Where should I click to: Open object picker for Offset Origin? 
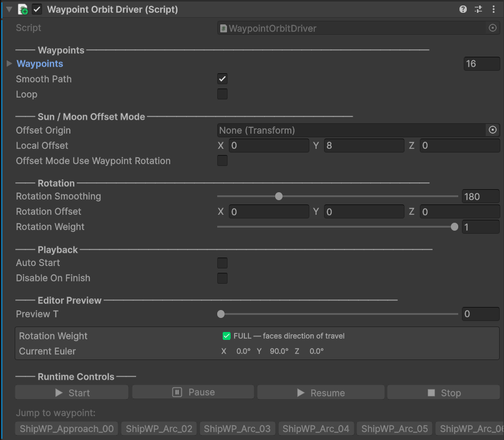pyautogui.click(x=492, y=130)
